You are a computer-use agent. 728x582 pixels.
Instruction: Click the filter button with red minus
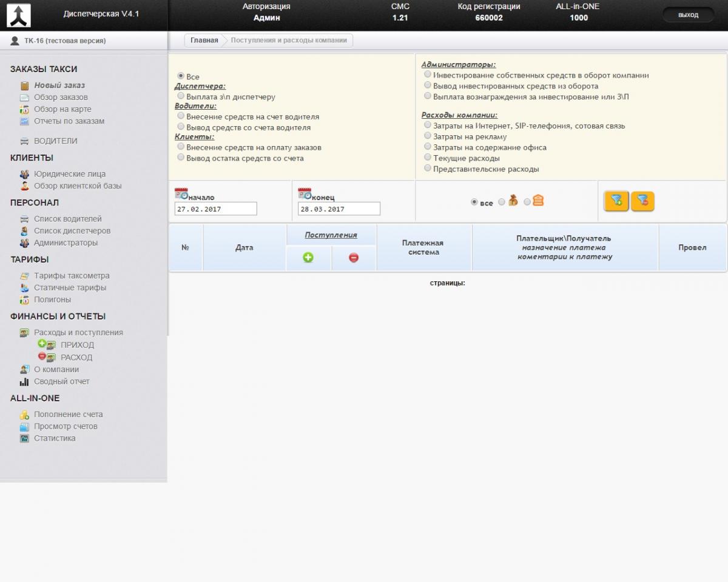[x=642, y=201]
